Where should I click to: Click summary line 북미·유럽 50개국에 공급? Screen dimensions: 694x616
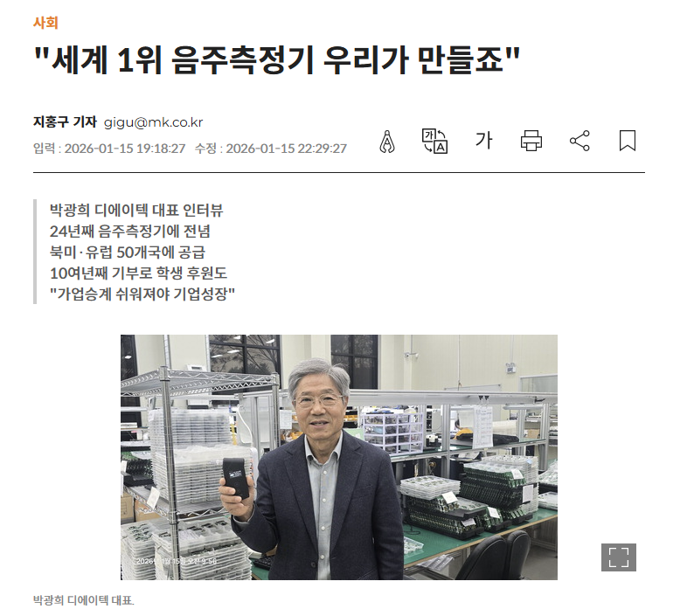pos(128,252)
